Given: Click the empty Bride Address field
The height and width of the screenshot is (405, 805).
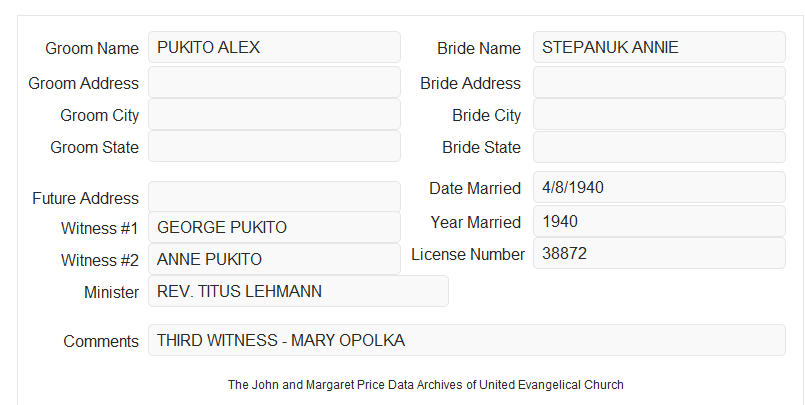Looking at the screenshot, I should 659,82.
